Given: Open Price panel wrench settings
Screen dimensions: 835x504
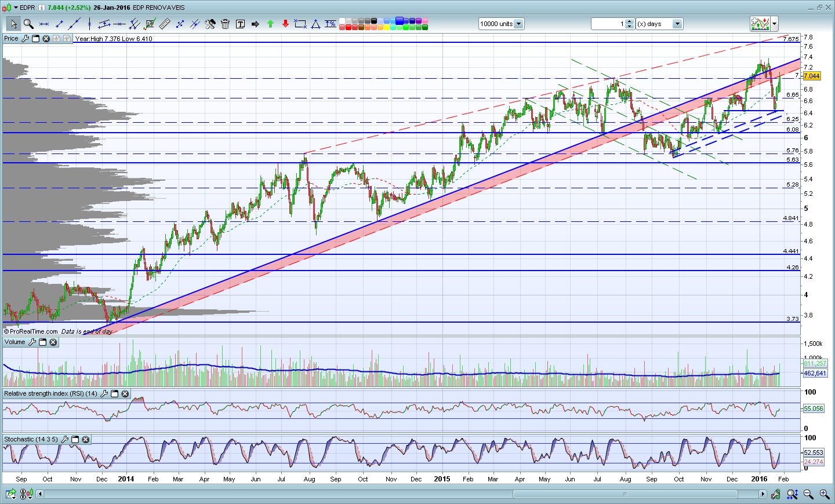Looking at the screenshot, I should (x=25, y=38).
